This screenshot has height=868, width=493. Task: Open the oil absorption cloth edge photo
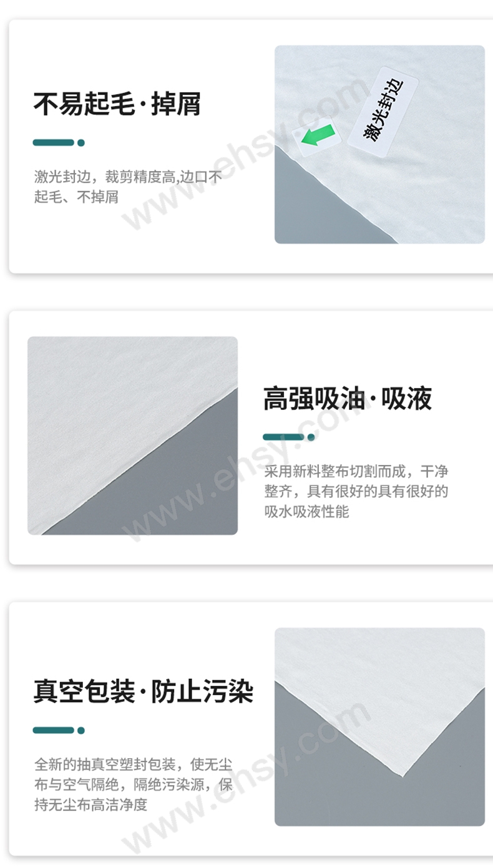pyautogui.click(x=132, y=436)
